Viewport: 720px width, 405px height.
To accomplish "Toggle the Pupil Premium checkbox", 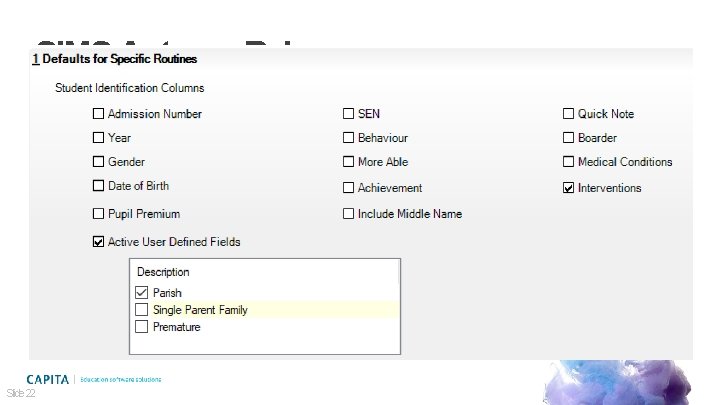I will (x=98, y=214).
